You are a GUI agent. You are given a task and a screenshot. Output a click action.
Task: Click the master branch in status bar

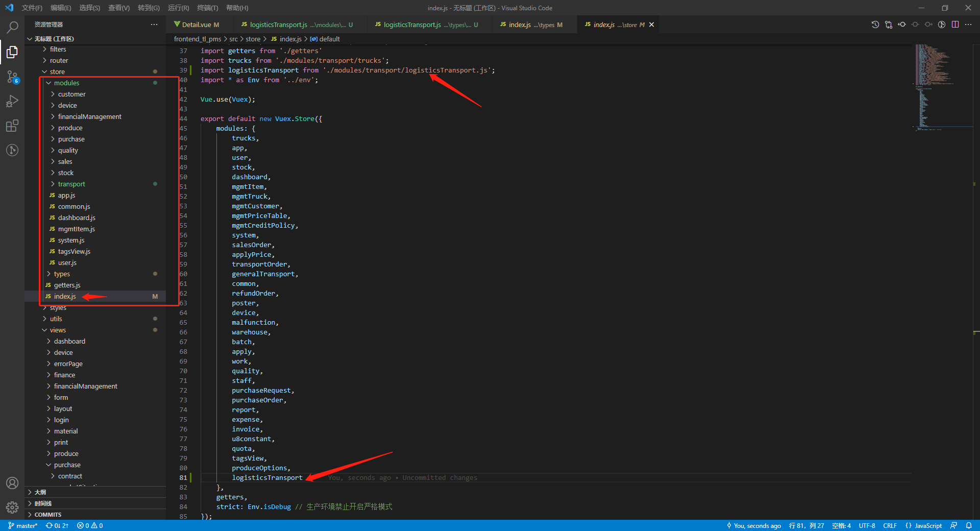(x=23, y=525)
